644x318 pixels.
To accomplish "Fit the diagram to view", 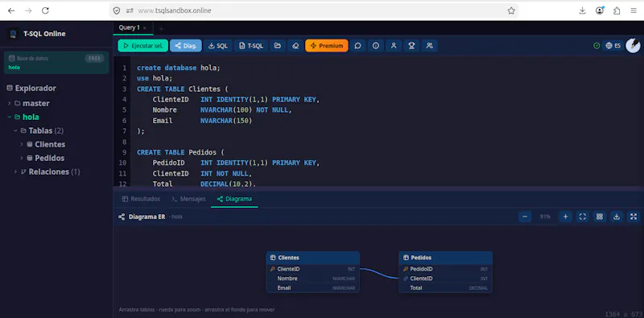I will coord(582,217).
